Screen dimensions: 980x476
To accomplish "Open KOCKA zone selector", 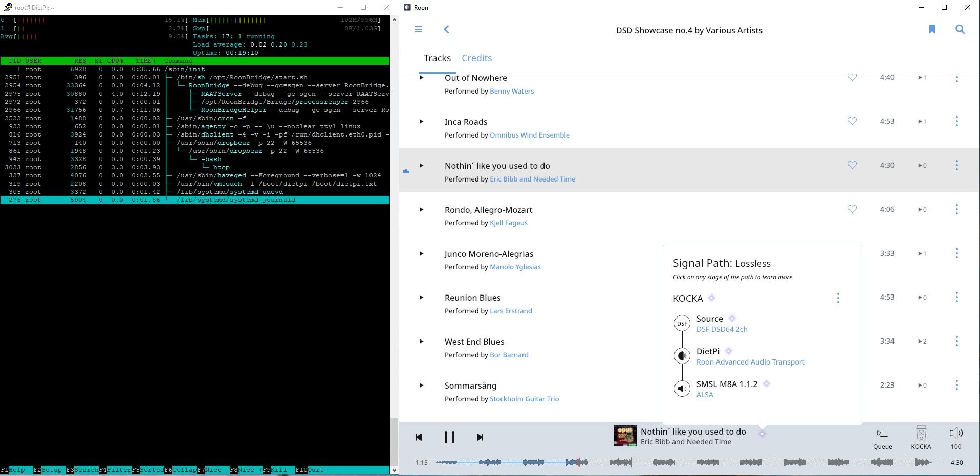I will 921,438.
